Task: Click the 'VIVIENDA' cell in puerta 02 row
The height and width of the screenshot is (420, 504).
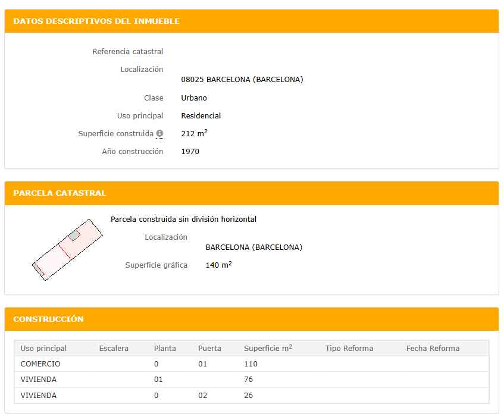Action: tap(39, 395)
